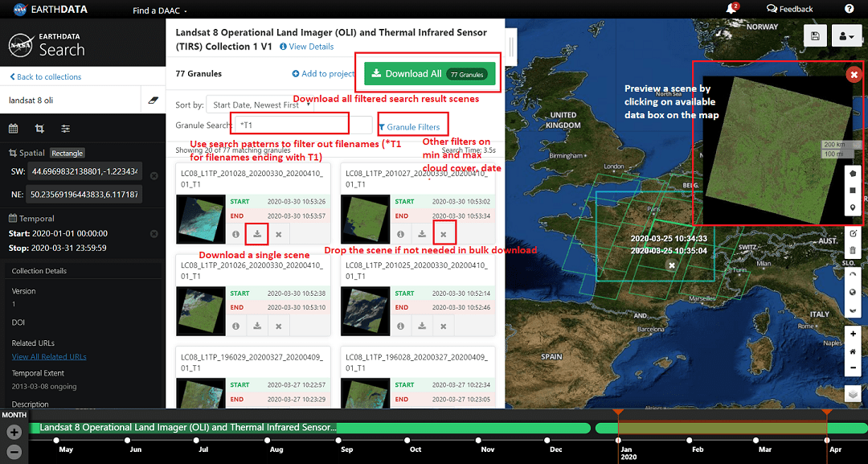Viewport: 868px width, 464px height.
Task: Focus the Granule Search field
Action: coord(303,125)
